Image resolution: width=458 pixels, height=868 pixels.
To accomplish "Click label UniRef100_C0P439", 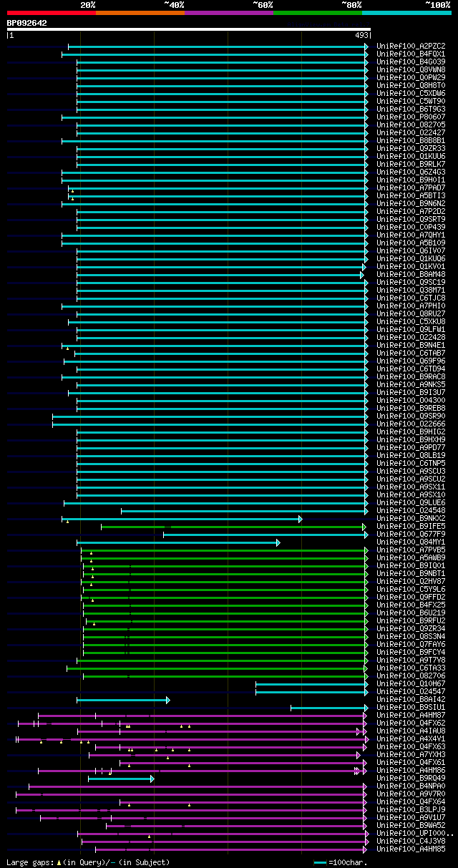I will tap(411, 227).
